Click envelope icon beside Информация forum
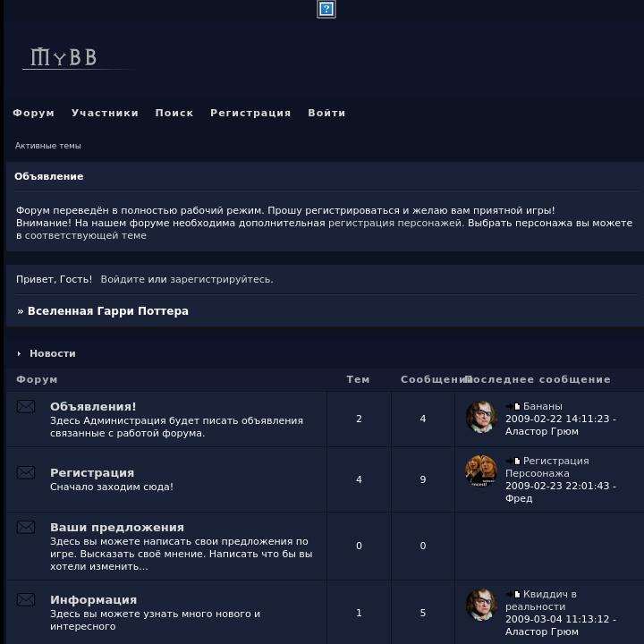Image resolution: width=644 pixels, height=644 pixels. [25, 599]
